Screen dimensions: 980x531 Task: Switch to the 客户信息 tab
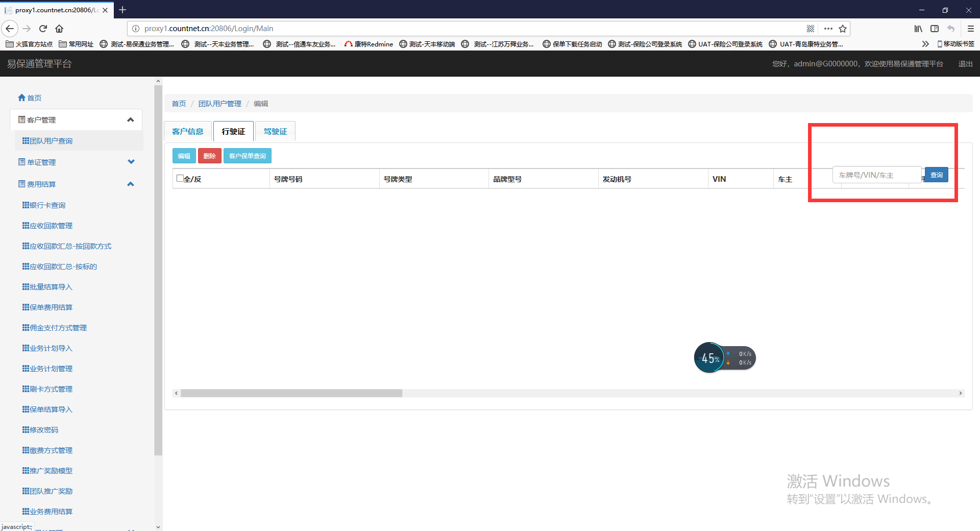188,131
